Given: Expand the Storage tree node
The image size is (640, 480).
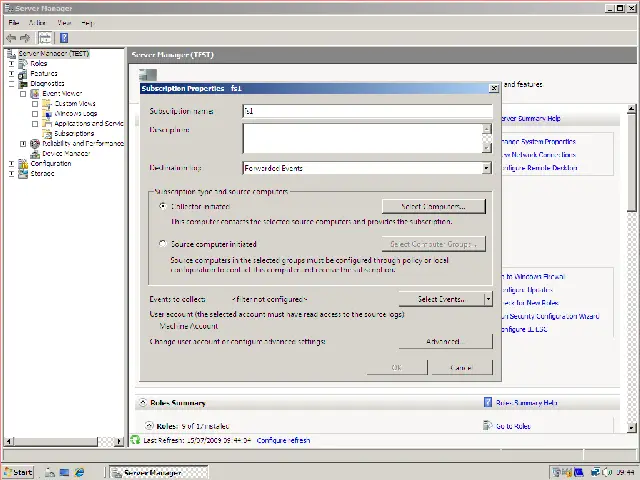Looking at the screenshot, I should [11, 173].
